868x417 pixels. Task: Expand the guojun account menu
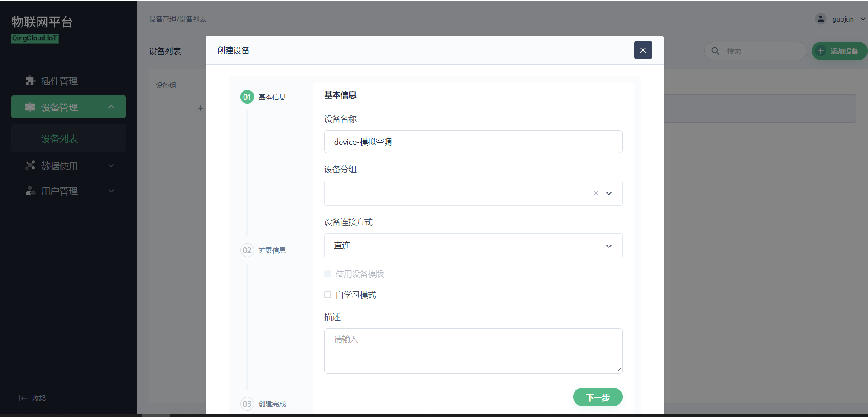[863, 19]
